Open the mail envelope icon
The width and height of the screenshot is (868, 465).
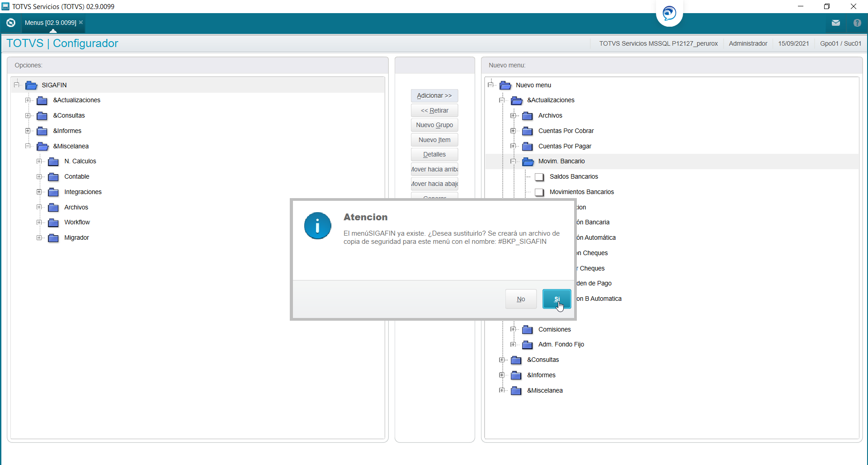click(x=836, y=23)
